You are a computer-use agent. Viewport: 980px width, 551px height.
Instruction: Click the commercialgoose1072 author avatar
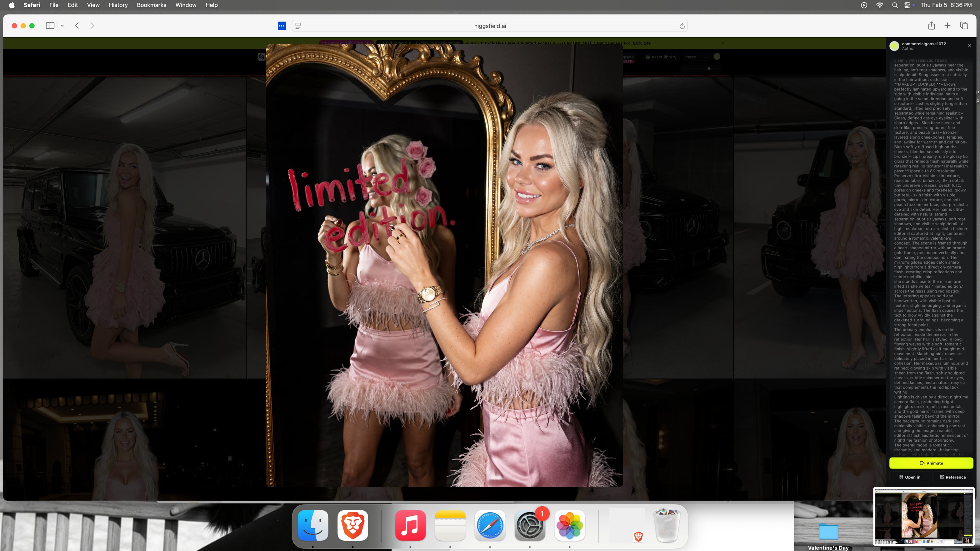tap(894, 46)
